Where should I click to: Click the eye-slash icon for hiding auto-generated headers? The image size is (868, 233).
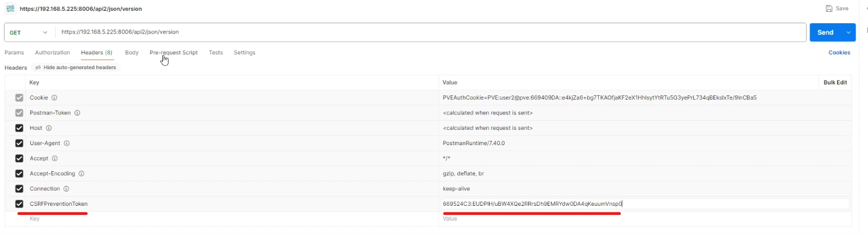[x=38, y=67]
